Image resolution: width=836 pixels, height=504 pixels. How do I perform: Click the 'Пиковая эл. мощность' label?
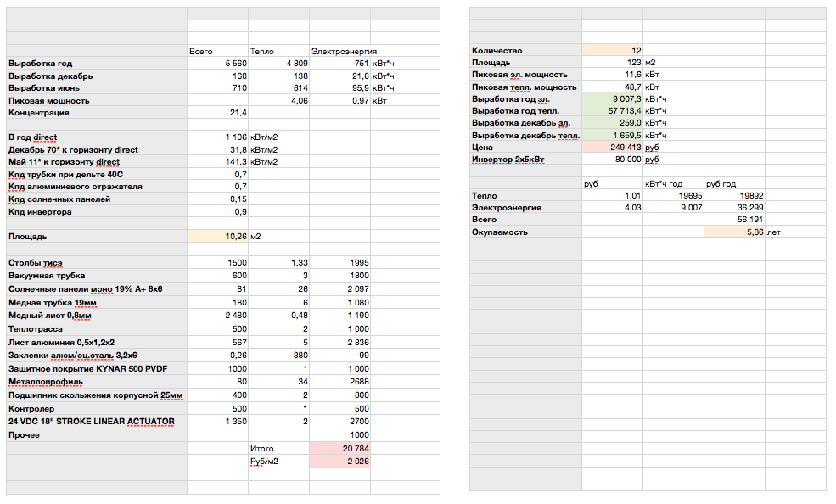[519, 75]
